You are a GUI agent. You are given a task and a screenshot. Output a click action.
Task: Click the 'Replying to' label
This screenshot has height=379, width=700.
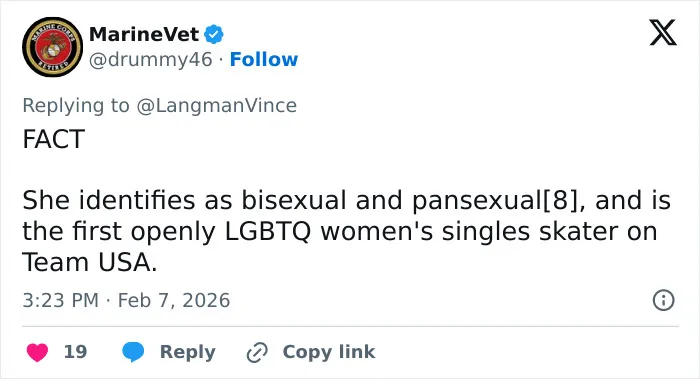click(76, 106)
